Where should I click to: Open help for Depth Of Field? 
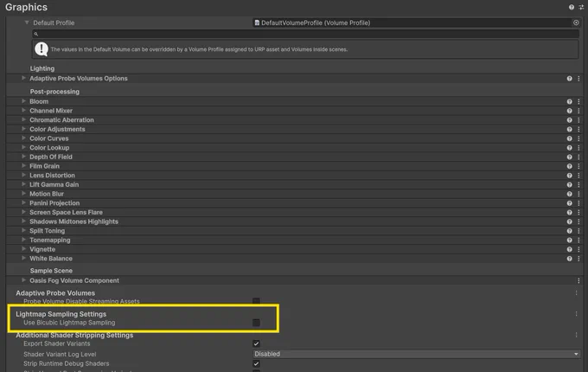pyautogui.click(x=569, y=157)
